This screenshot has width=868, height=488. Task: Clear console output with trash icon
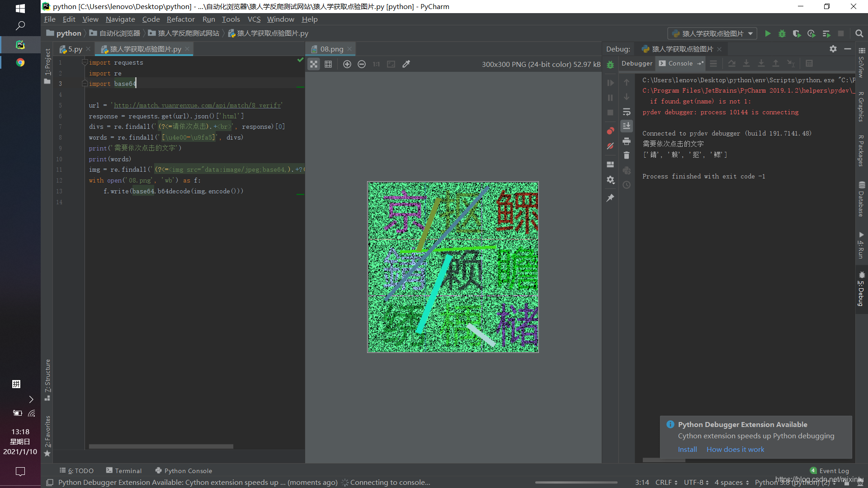click(x=627, y=155)
